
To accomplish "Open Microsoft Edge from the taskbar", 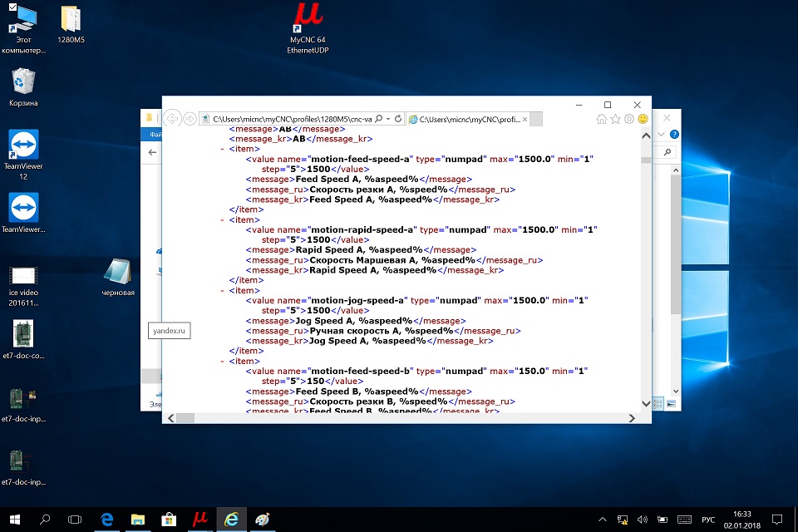I will tap(107, 520).
